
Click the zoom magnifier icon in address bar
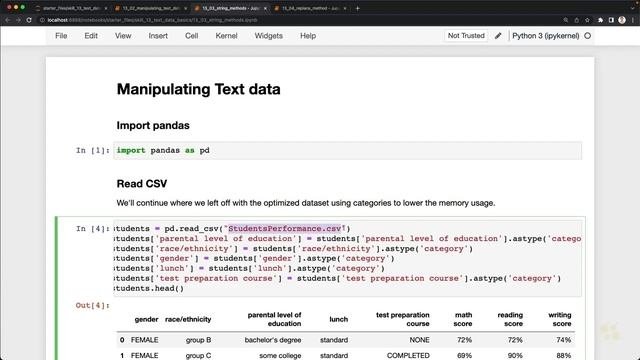(x=566, y=20)
